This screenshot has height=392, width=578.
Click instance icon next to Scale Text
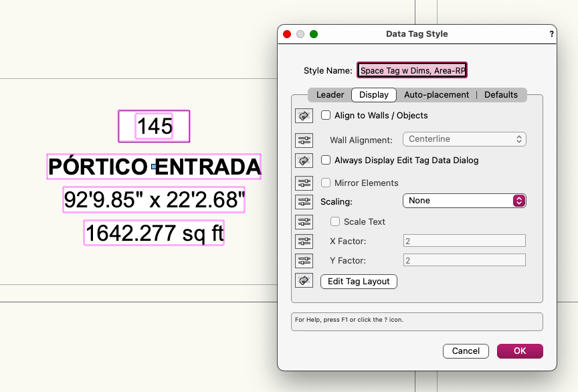pyautogui.click(x=304, y=222)
